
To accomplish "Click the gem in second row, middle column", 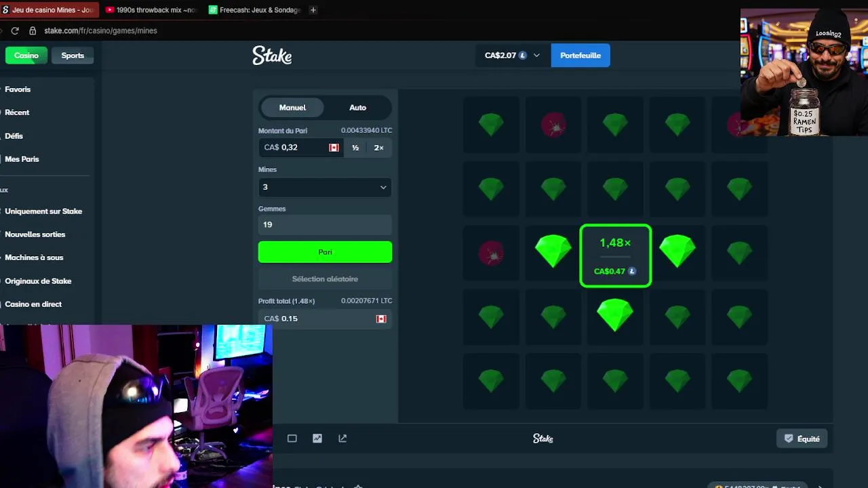I will coord(615,189).
